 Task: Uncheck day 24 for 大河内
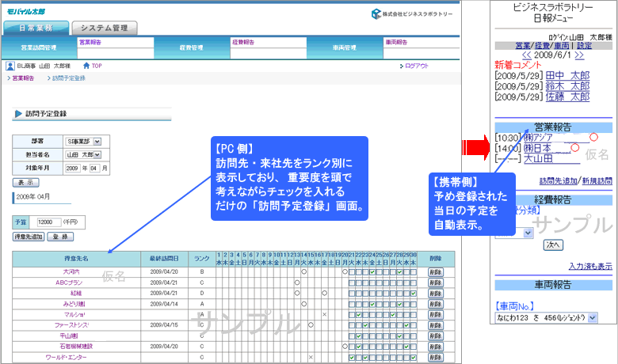[x=372, y=272]
